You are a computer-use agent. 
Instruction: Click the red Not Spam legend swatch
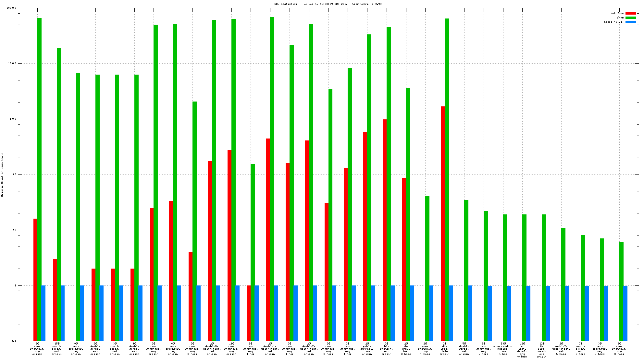pos(631,13)
